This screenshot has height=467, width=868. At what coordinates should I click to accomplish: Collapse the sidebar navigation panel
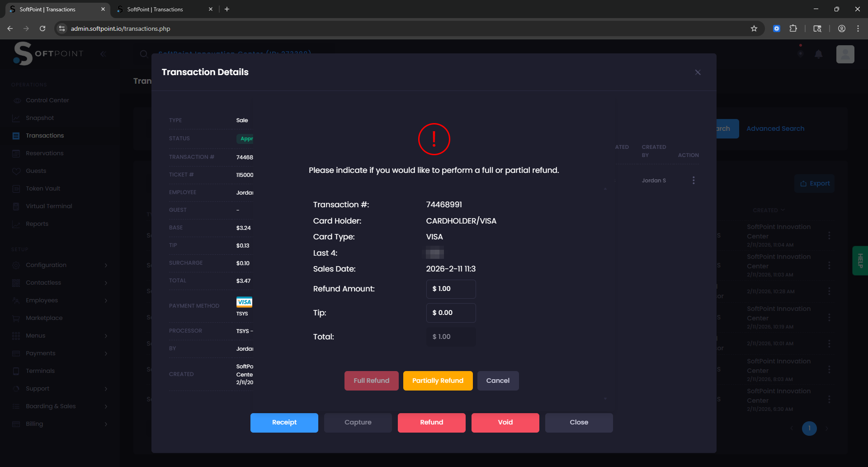pyautogui.click(x=103, y=54)
